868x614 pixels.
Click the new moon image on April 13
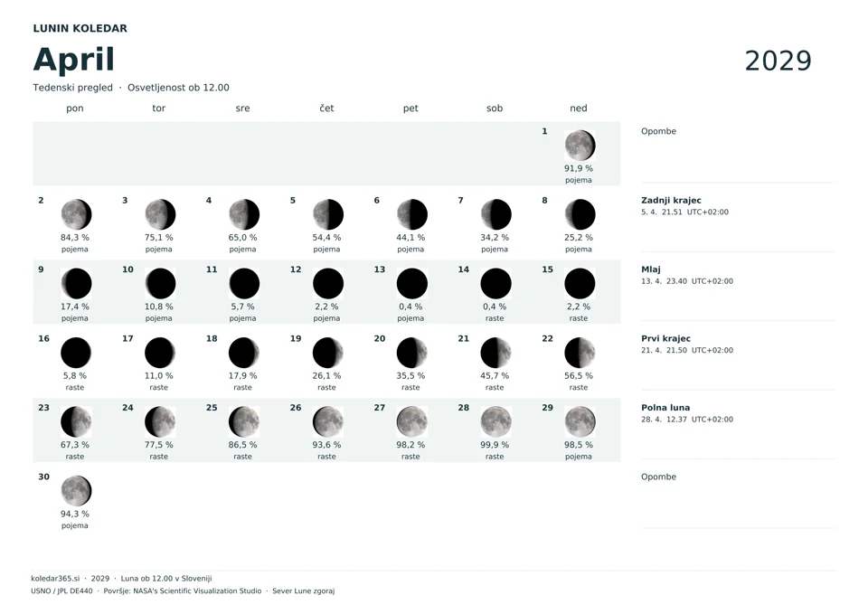point(412,284)
